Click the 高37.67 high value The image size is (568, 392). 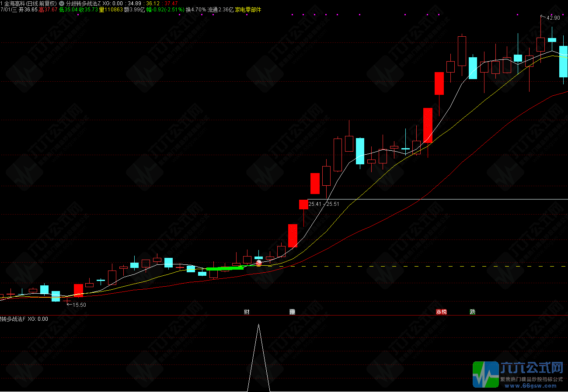click(48, 9)
